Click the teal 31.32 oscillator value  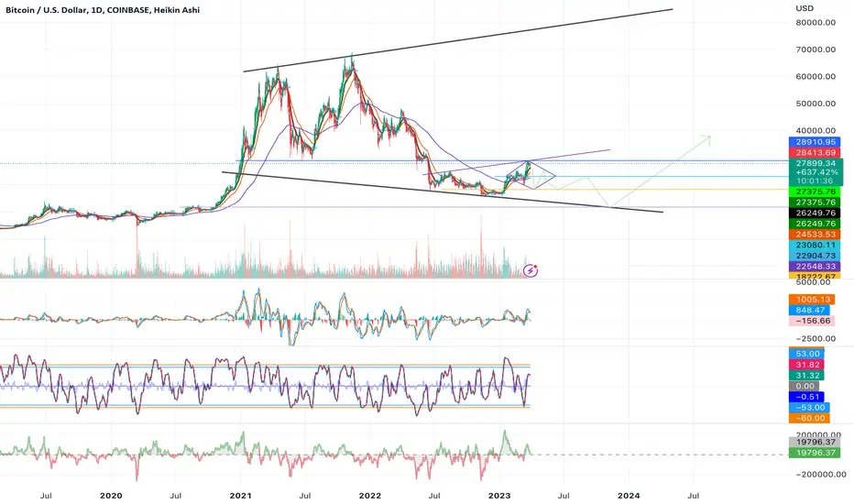pos(806,376)
